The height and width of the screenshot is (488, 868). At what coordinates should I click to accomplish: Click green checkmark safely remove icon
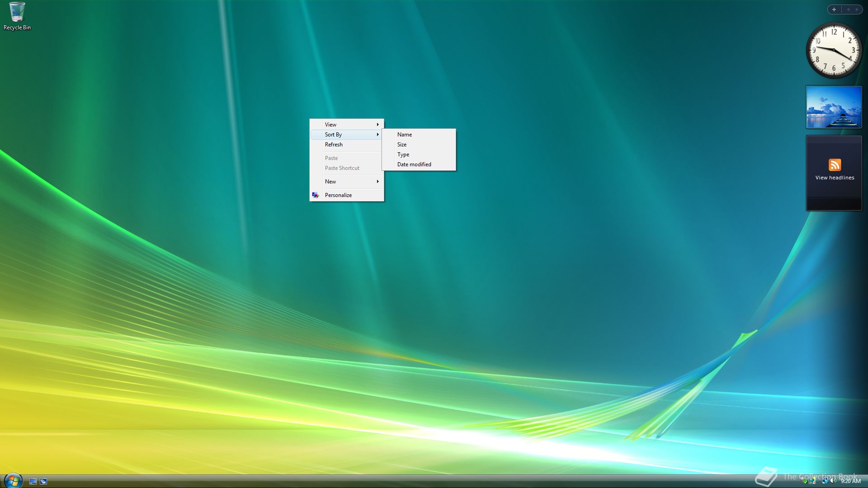805,481
